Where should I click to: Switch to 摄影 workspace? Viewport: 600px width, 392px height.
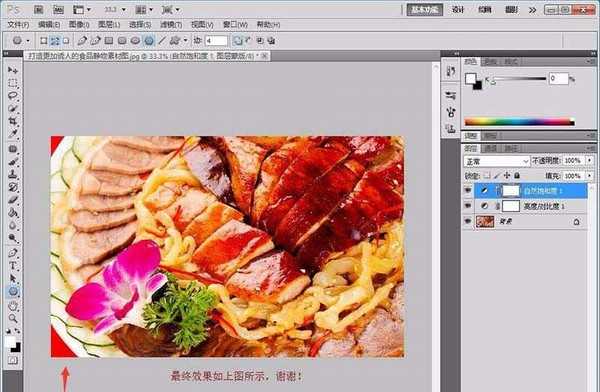(x=512, y=10)
